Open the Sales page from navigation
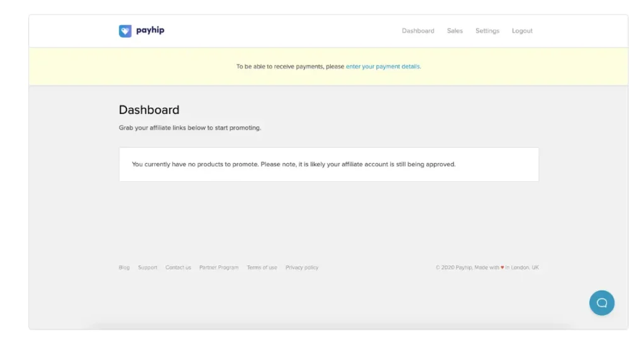The height and width of the screenshot is (339, 644). [455, 31]
